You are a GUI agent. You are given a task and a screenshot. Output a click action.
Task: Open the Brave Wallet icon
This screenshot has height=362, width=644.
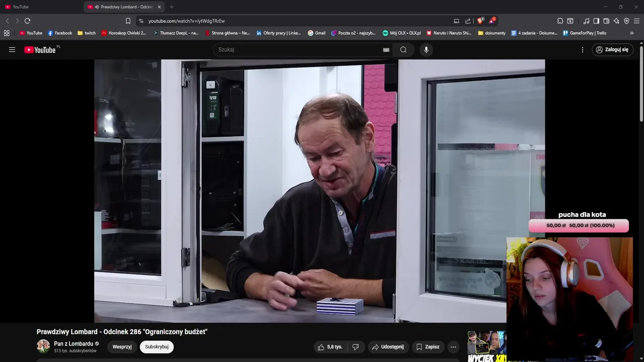tap(606, 21)
